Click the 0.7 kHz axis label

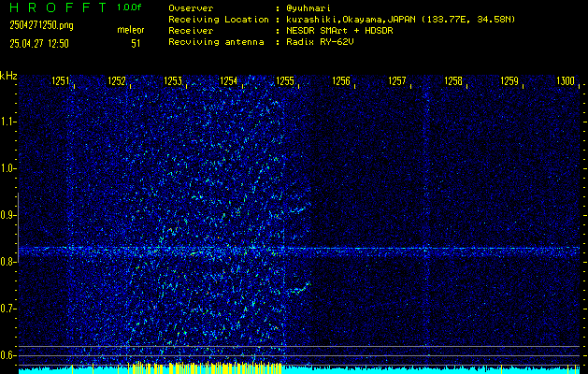[x=7, y=309]
